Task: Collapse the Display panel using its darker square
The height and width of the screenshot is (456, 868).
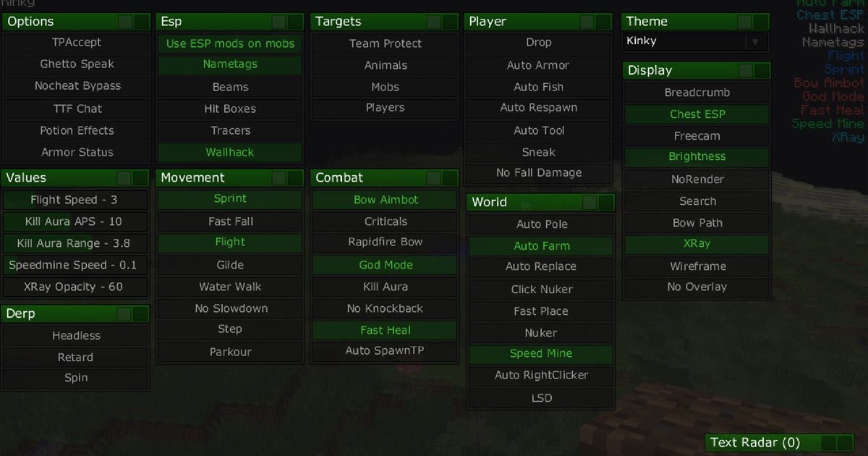Action: [x=762, y=71]
